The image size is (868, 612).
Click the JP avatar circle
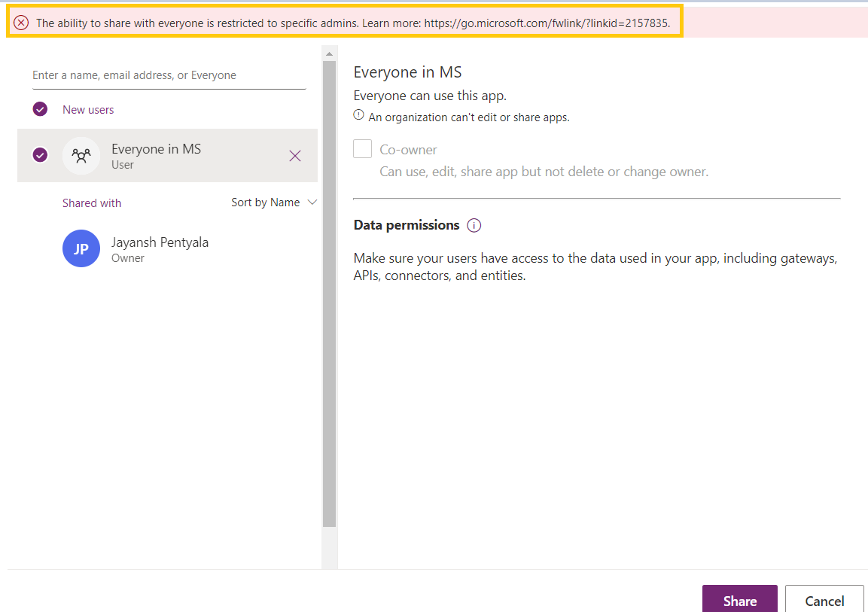[81, 248]
